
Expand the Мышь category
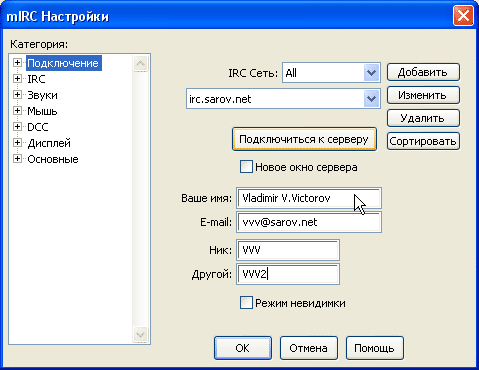click(x=17, y=111)
